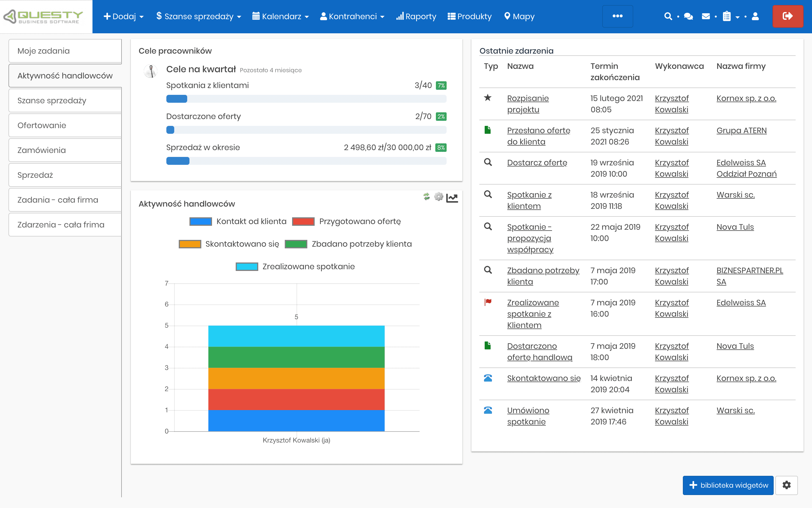Expand the Kontrahenci dropdown menu
The width and height of the screenshot is (812, 508).
point(352,16)
